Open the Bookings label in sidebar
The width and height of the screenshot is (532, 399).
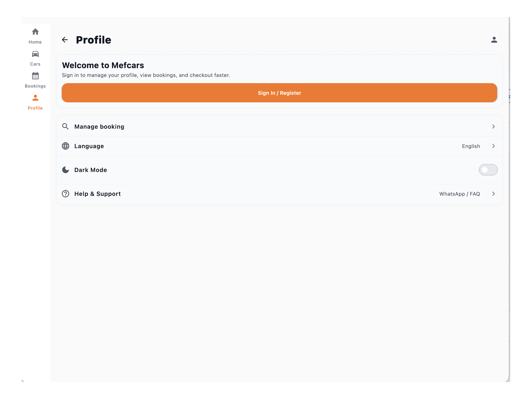(35, 86)
